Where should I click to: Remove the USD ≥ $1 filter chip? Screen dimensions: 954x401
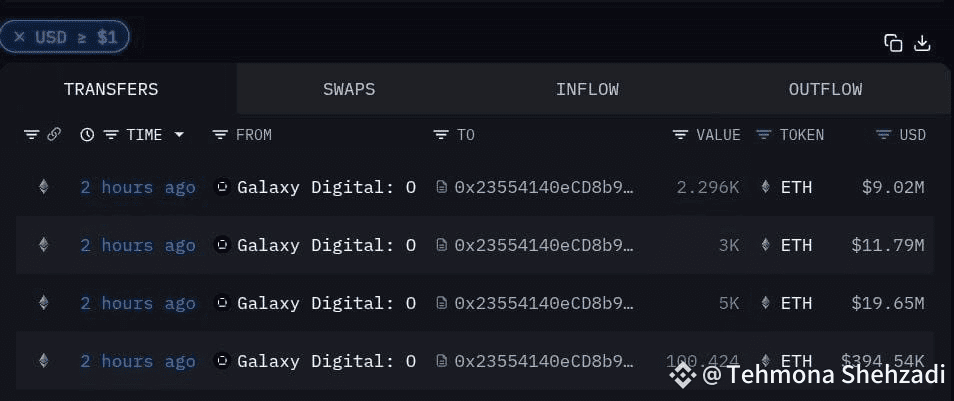pos(19,37)
